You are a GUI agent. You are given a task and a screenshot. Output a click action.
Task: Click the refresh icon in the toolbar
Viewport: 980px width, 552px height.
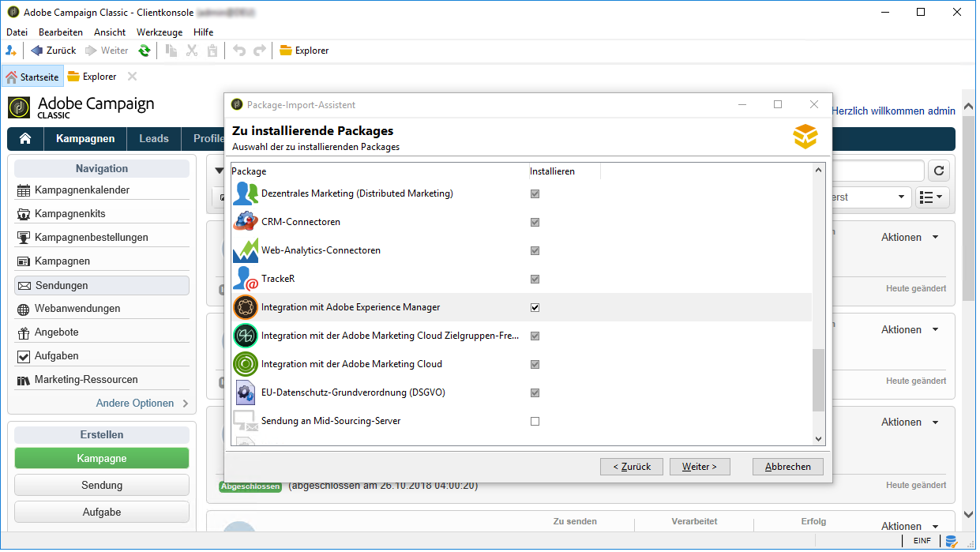pos(144,51)
